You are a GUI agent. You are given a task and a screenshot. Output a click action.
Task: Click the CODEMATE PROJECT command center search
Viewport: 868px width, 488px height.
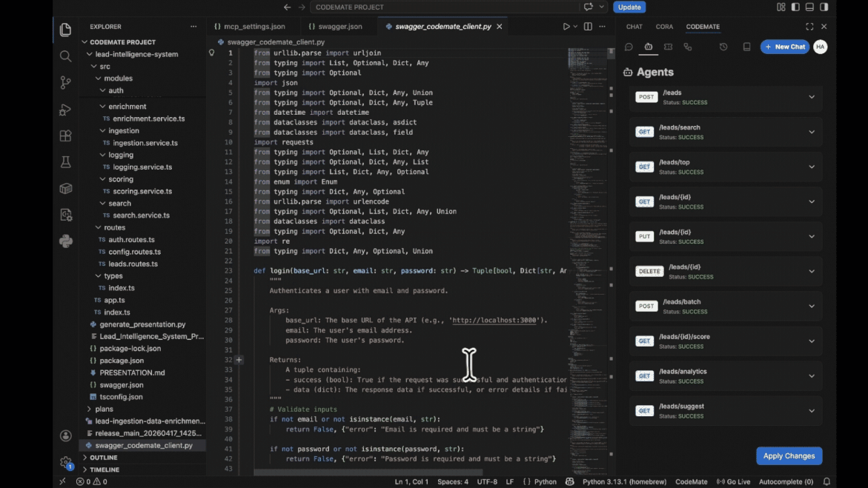click(x=445, y=7)
